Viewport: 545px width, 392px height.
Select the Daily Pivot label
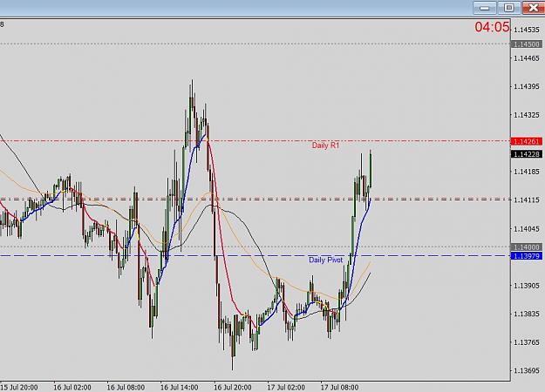click(x=325, y=260)
